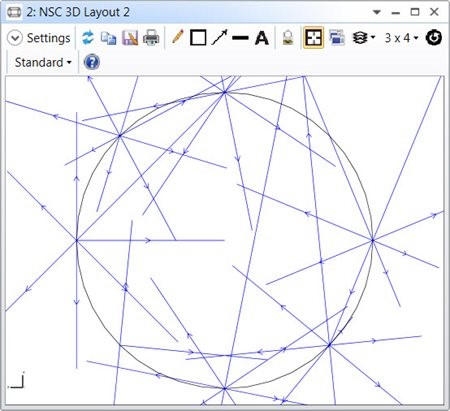
Task: Select the rectangle drawing tool
Action: point(198,38)
